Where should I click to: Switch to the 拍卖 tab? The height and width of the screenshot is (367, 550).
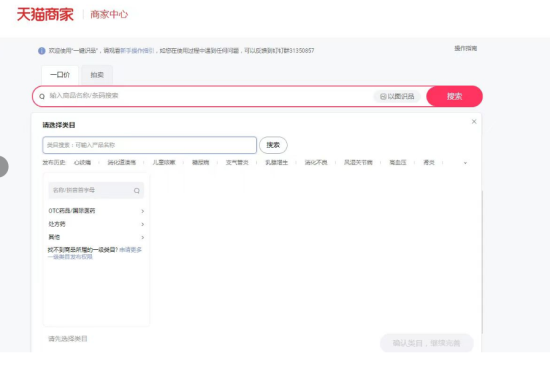point(97,75)
